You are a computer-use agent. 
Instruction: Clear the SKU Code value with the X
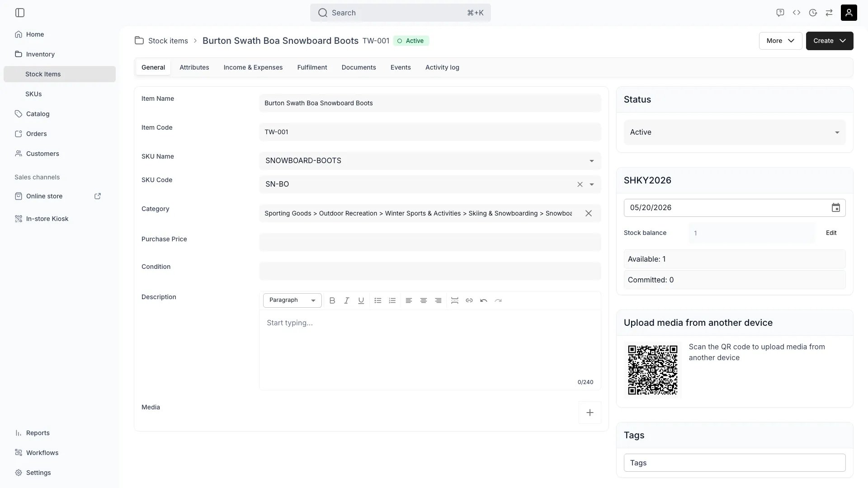(x=580, y=184)
